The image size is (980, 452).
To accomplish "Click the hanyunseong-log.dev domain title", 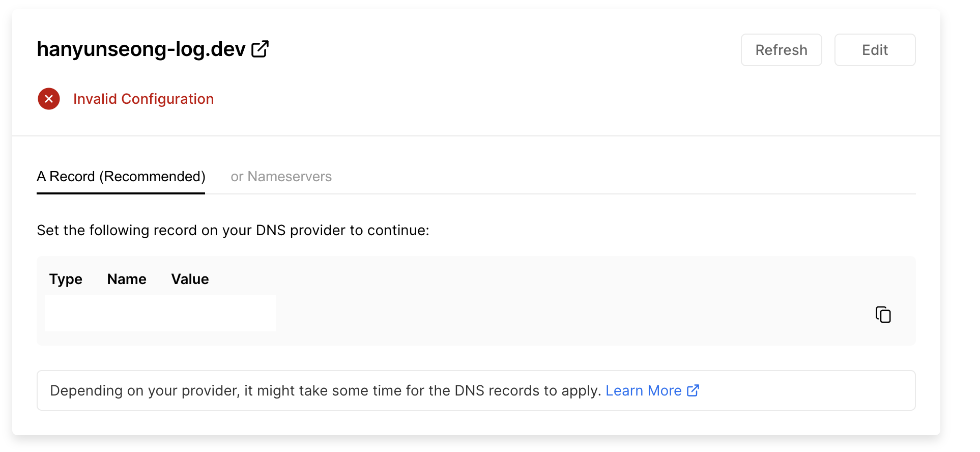I will [141, 49].
